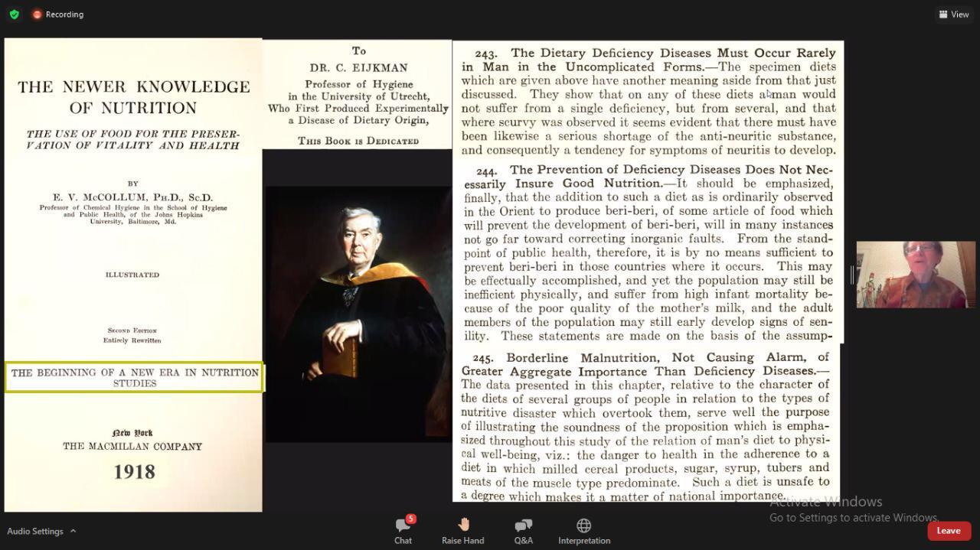Select the speaker video thumbnail
Image resolution: width=980 pixels, height=550 pixels.
point(916,275)
